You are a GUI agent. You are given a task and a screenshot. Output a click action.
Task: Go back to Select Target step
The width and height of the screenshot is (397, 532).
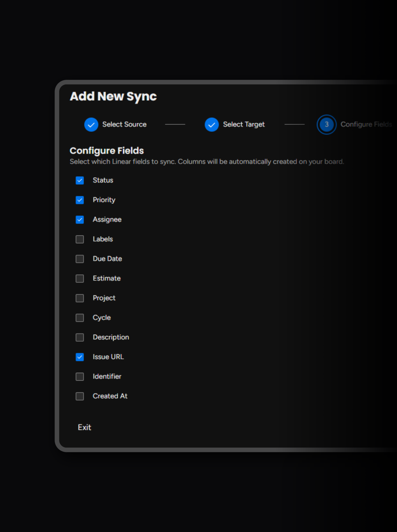244,124
